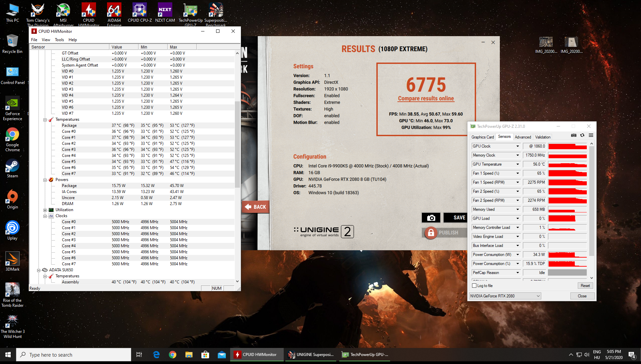The height and width of the screenshot is (364, 641).
Task: Launch Steam from the desktop
Action: coord(12,168)
